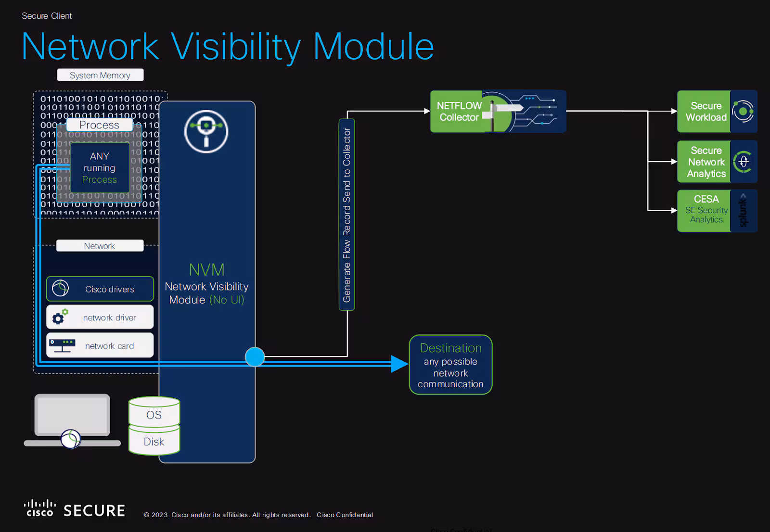Select the Secure Workload circular icon
Screen dimensions: 770x532
coord(743,112)
